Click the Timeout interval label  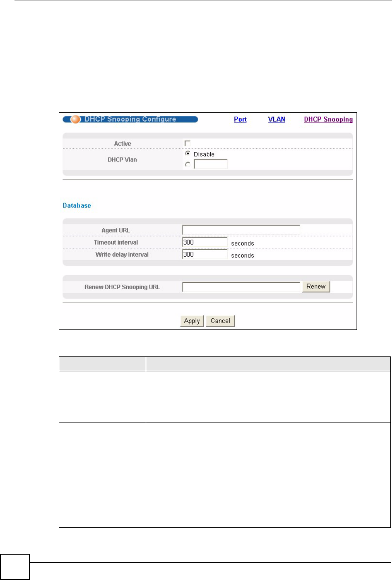(x=116, y=242)
